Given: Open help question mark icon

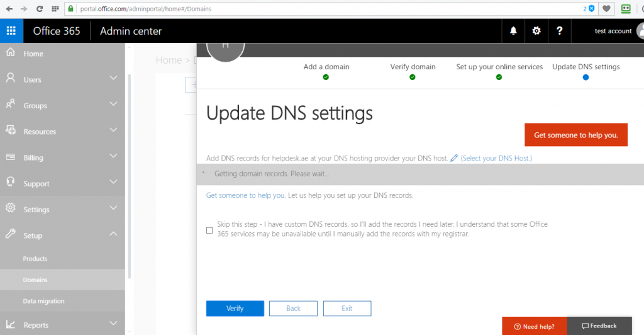Looking at the screenshot, I should [559, 31].
